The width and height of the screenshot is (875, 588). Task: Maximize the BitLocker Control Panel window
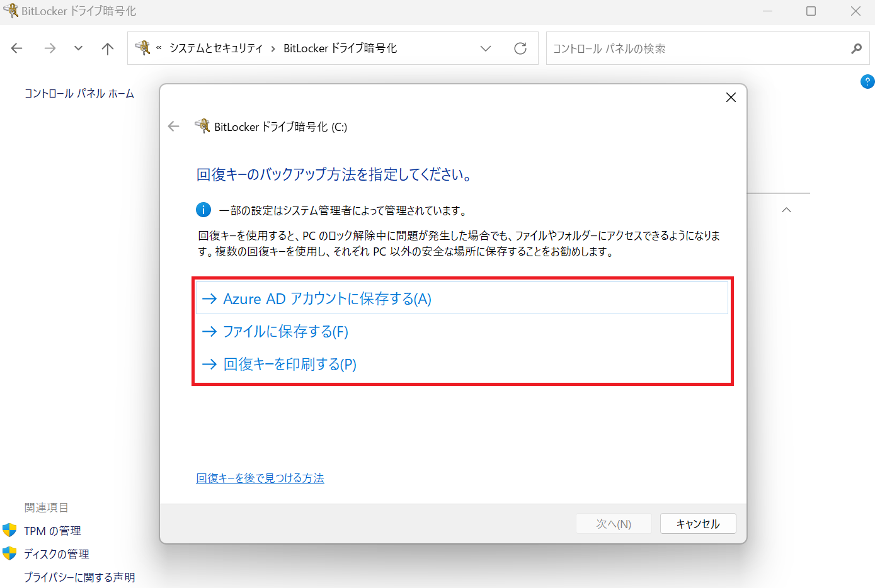tap(811, 11)
